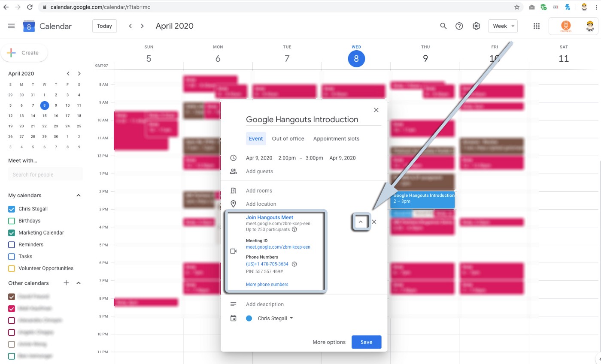The height and width of the screenshot is (364, 601).
Task: Click Thursday 9 date header
Action: click(x=425, y=58)
